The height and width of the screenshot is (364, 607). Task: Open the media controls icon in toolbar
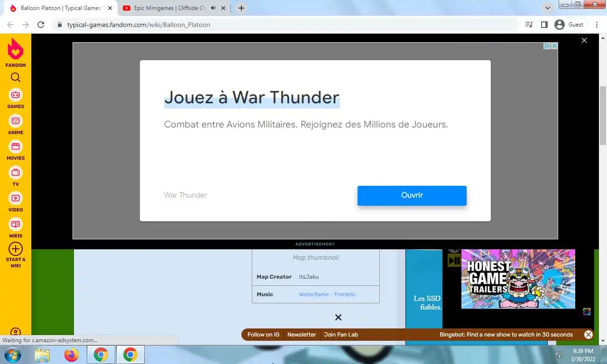pyautogui.click(x=529, y=25)
